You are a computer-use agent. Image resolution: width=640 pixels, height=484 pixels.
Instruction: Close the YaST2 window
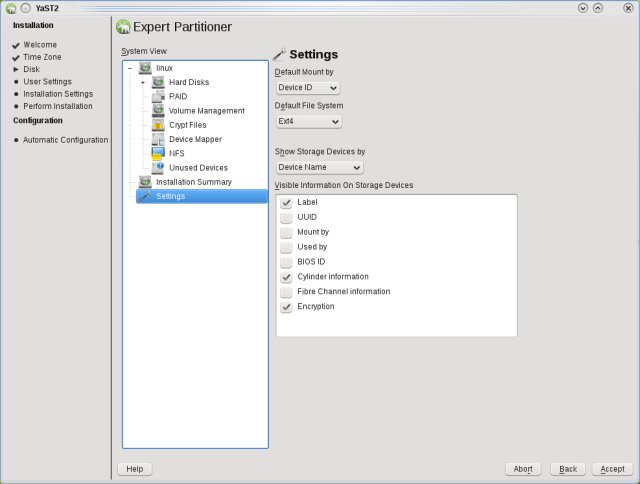pyautogui.click(x=628, y=8)
